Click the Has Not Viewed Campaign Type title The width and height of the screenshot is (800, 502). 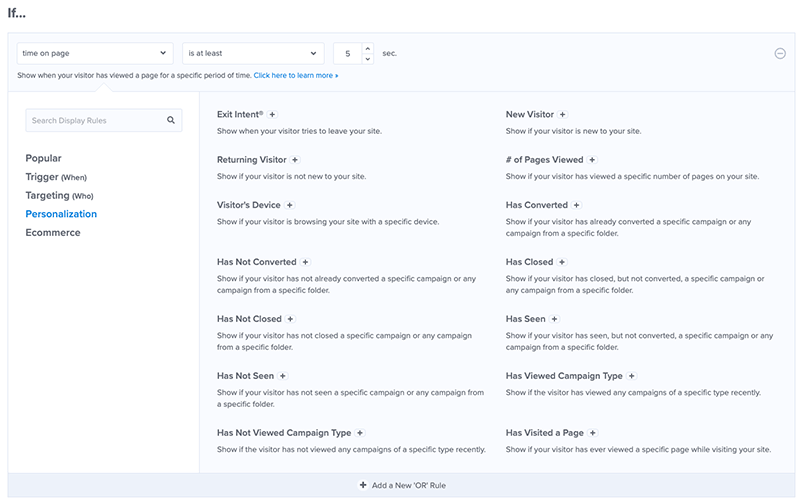coord(284,433)
